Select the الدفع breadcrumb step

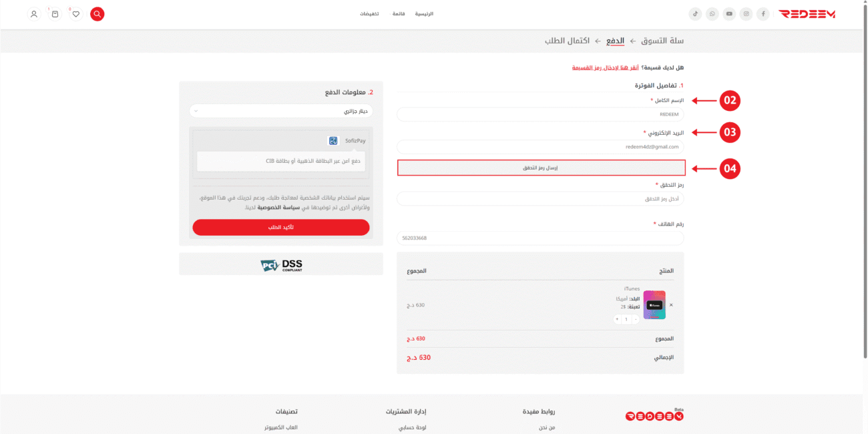point(615,41)
